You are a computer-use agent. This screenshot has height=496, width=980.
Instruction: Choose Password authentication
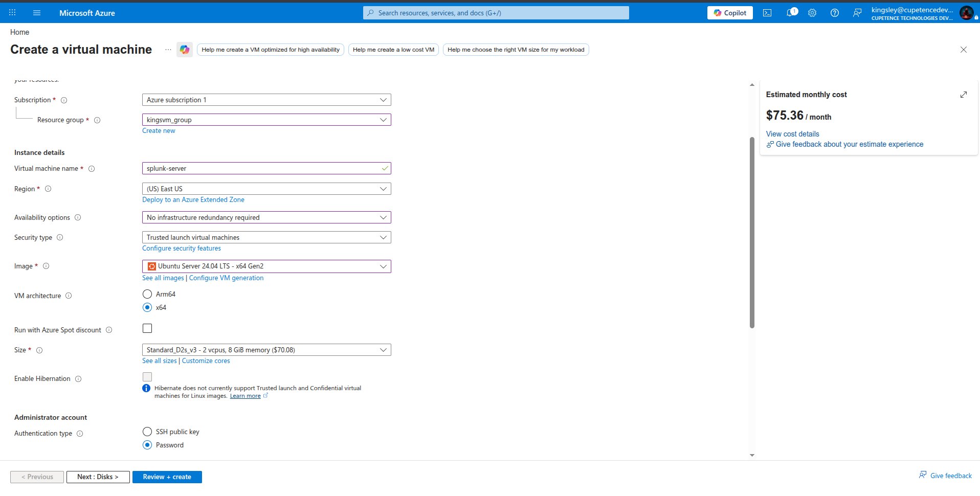click(147, 445)
